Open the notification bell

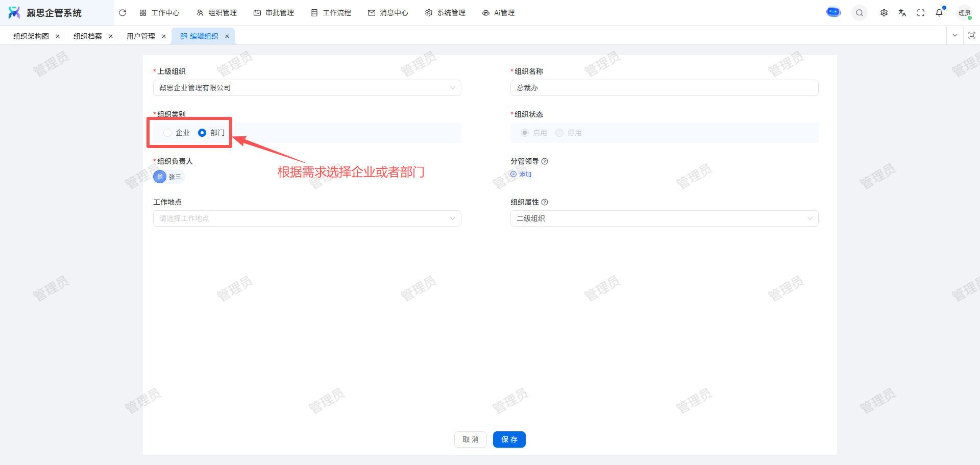click(x=939, y=13)
